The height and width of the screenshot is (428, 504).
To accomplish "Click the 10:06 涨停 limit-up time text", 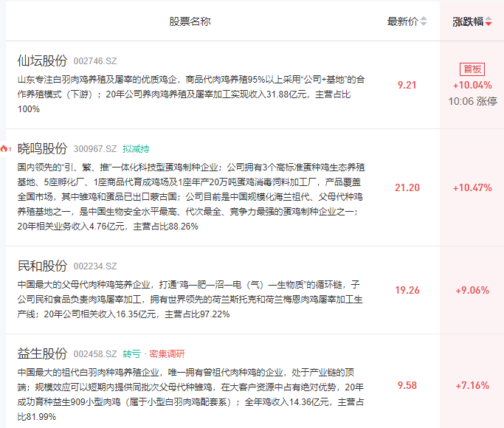I will coord(472,102).
